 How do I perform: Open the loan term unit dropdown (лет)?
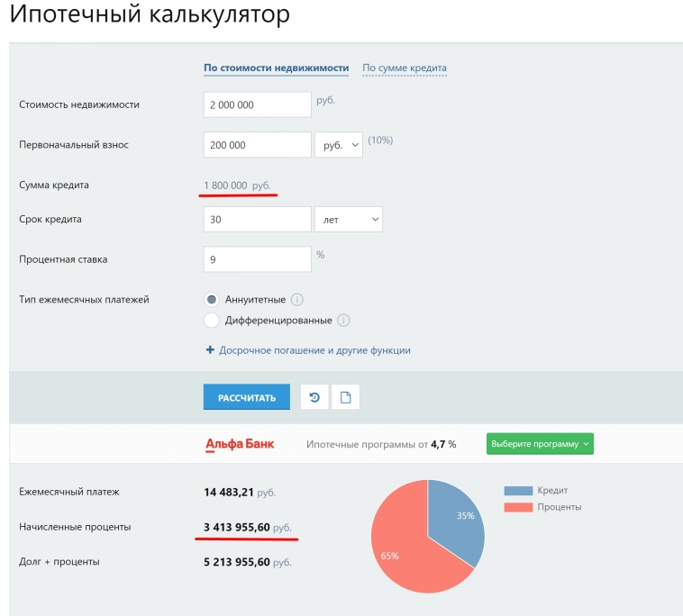(348, 219)
